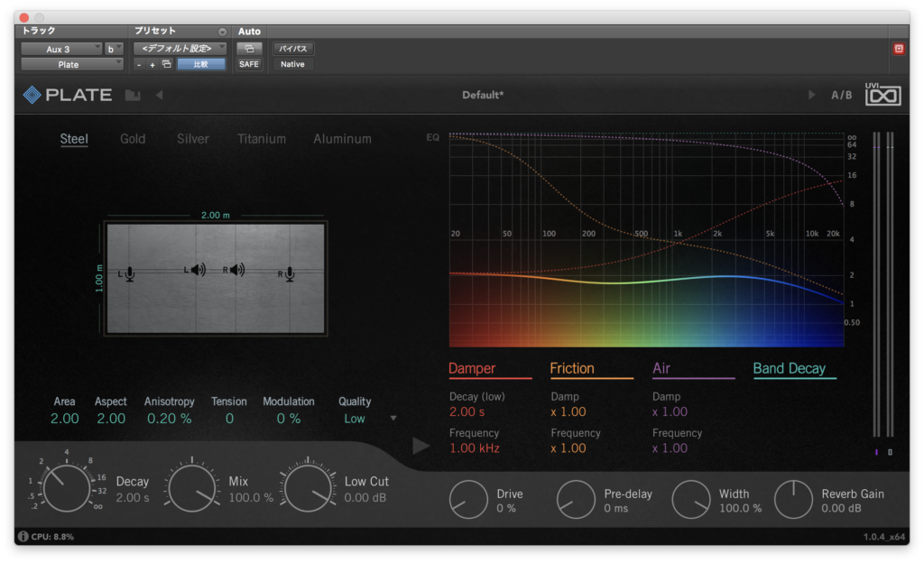Open the Damper section tab
924x563 pixels.
click(x=472, y=369)
